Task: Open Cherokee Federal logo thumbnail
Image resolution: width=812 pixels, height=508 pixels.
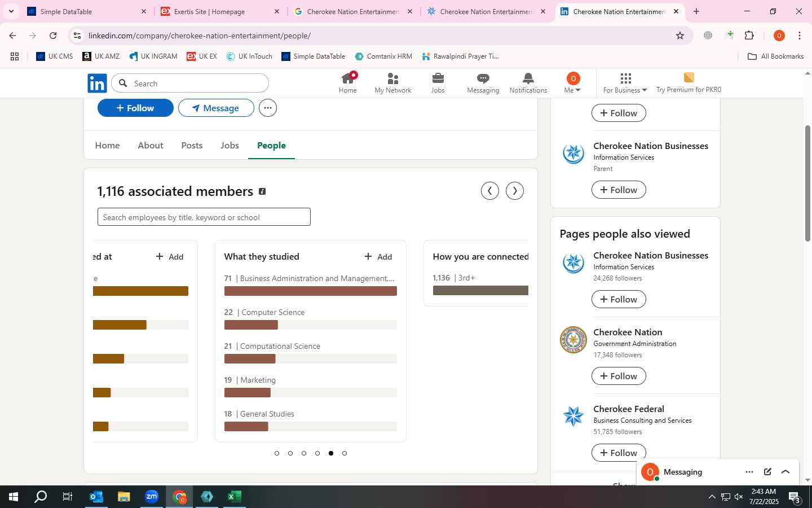Action: point(573,417)
